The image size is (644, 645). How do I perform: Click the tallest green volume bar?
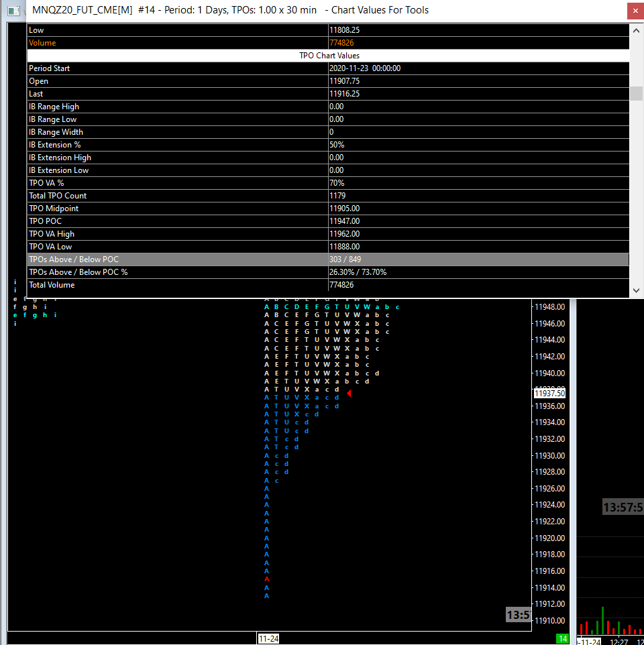point(602,620)
